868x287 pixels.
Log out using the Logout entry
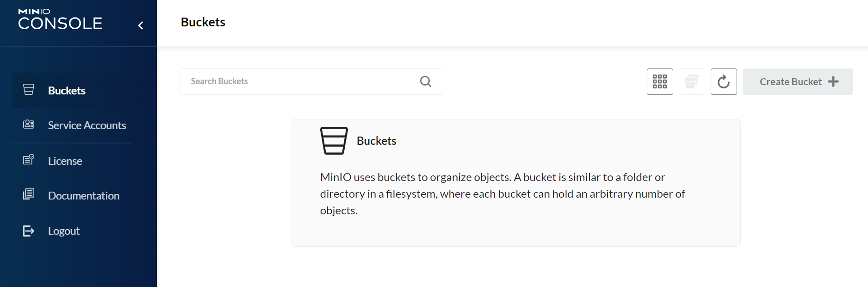tap(63, 231)
